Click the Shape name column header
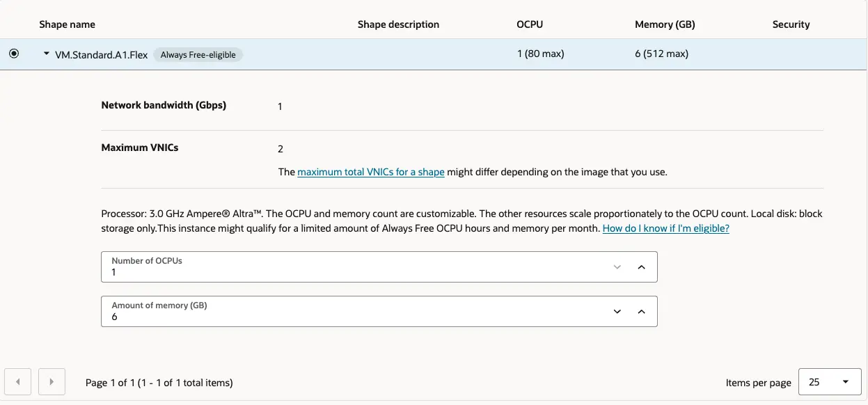 coord(67,24)
